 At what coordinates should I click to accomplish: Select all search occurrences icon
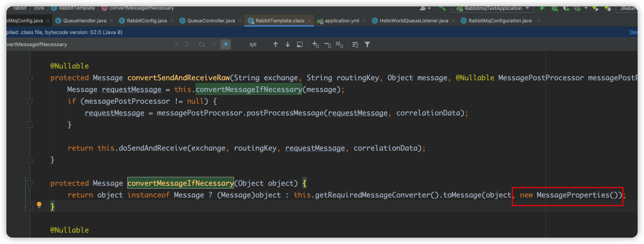pyautogui.click(x=339, y=44)
